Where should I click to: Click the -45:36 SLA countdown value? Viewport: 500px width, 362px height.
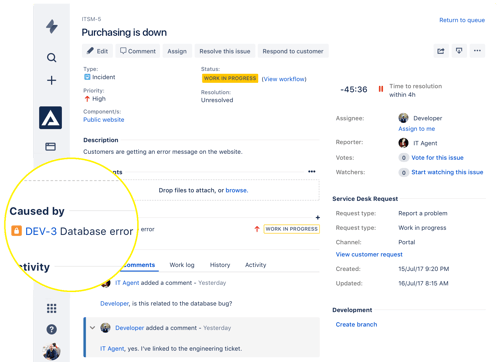click(x=354, y=89)
